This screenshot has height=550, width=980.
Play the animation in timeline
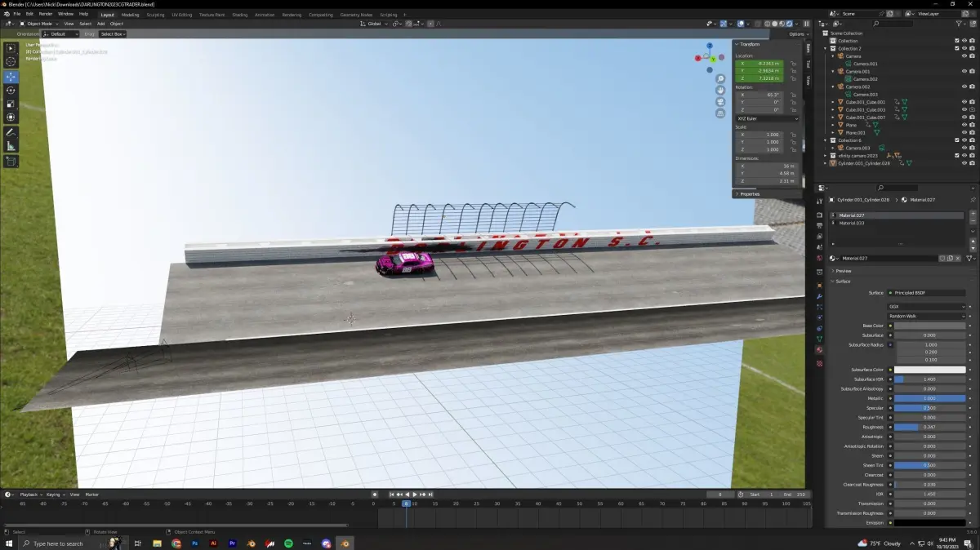[415, 495]
